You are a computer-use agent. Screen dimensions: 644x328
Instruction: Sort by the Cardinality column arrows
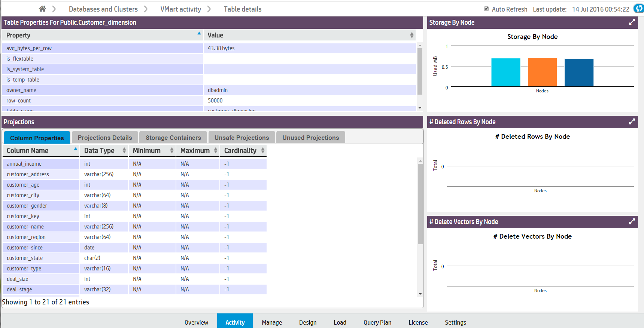point(263,150)
